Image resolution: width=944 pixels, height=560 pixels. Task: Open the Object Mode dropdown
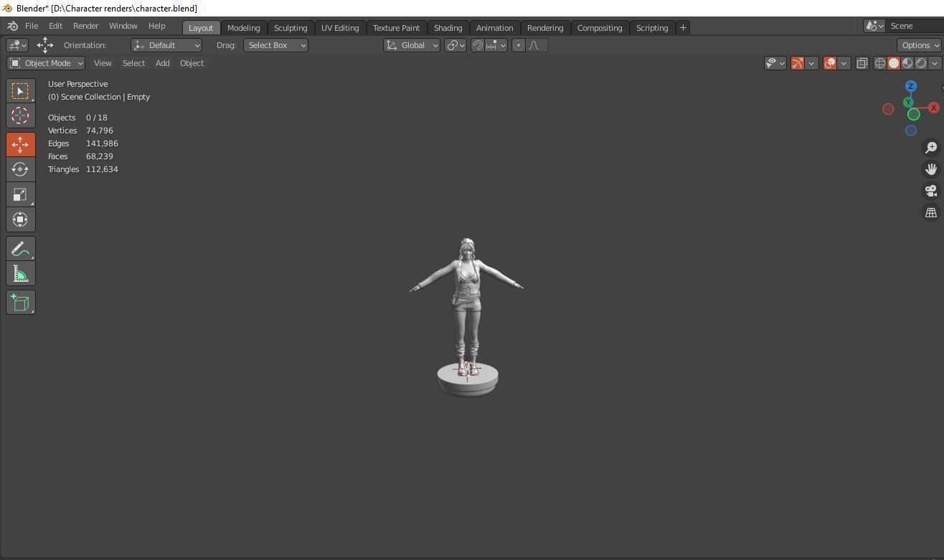click(x=47, y=63)
